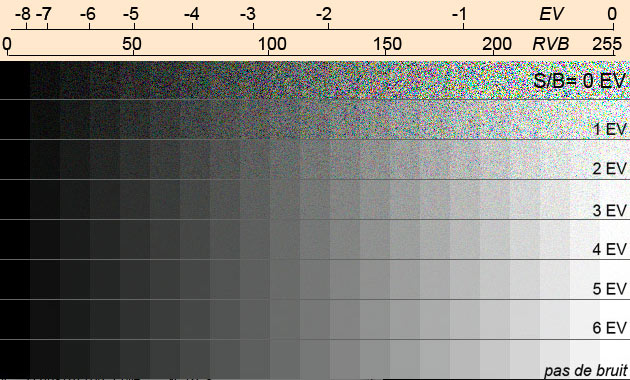Click the "-1" label on the EV scale
This screenshot has height=380, width=630.
459,14
